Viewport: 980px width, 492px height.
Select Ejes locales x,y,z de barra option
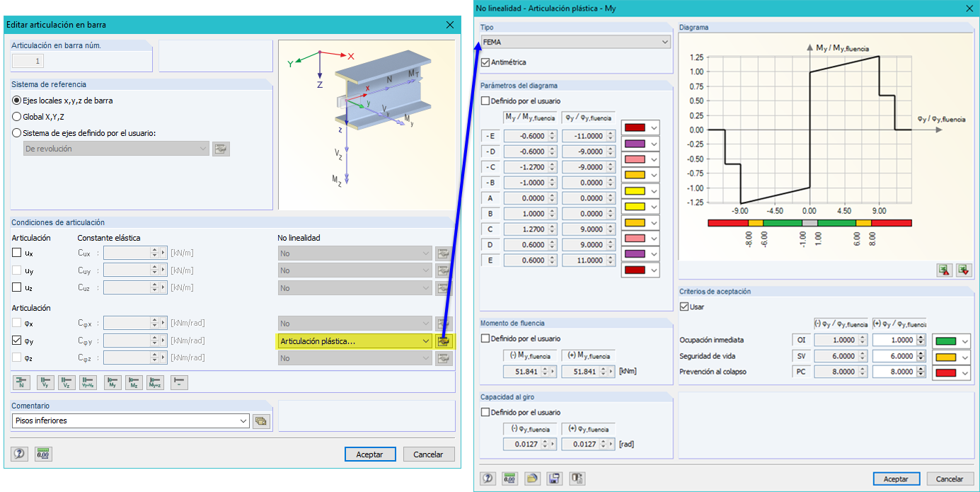[63, 101]
